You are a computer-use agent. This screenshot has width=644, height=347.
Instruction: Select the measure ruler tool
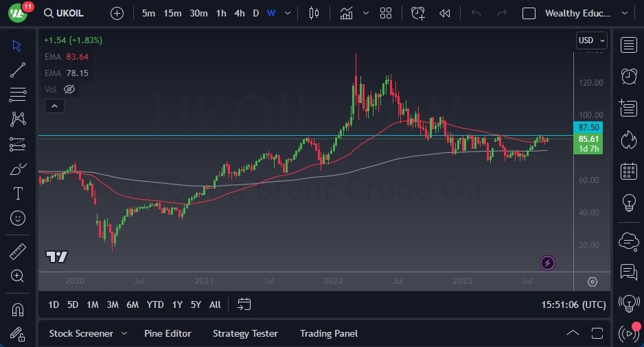(18, 252)
